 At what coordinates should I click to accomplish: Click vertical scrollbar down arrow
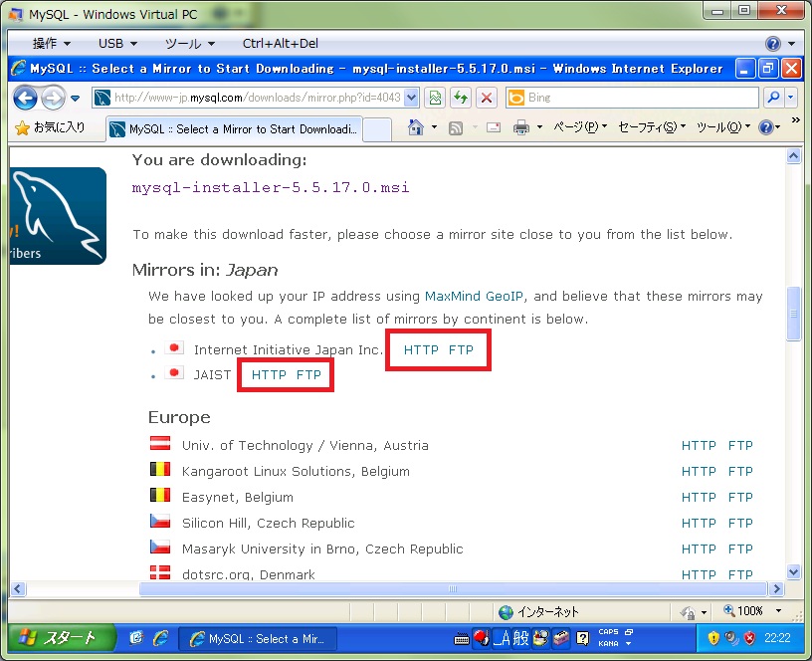coord(793,571)
